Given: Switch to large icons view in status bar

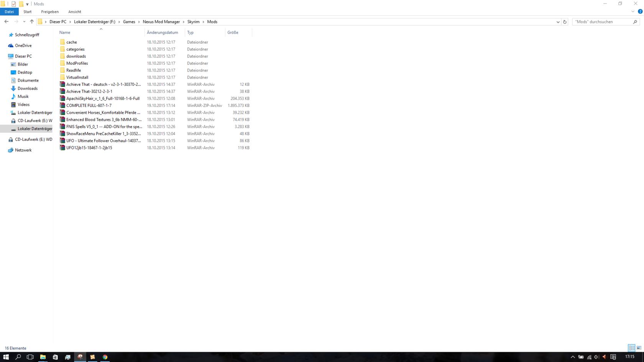Looking at the screenshot, I should pyautogui.click(x=639, y=348).
